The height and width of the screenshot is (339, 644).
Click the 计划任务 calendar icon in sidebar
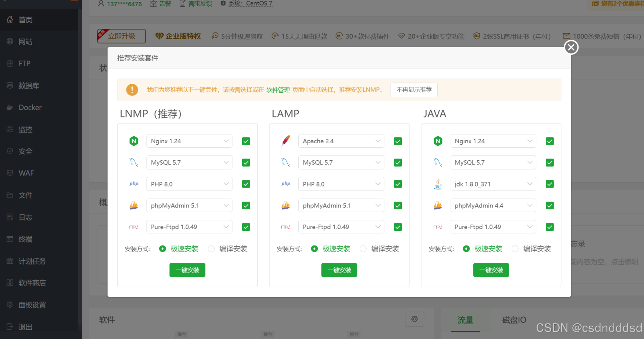10,261
